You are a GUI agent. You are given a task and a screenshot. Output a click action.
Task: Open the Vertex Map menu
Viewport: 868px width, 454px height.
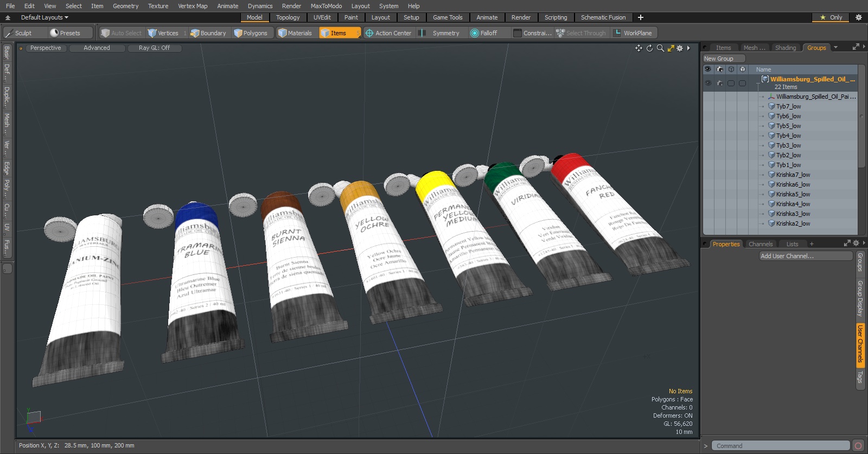[x=193, y=6]
